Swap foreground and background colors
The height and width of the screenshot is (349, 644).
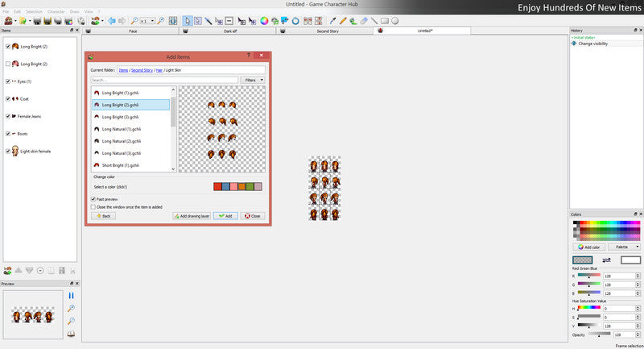coord(606,260)
